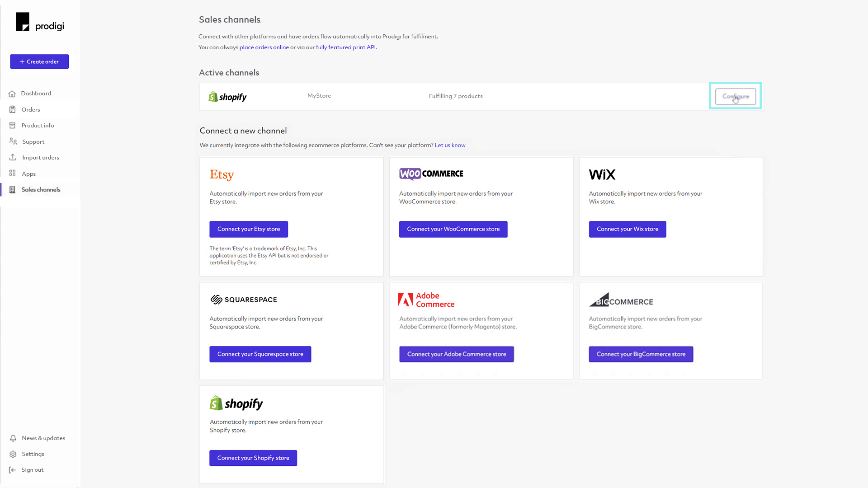868x488 pixels.
Task: Connect your WooCommerce store button
Action: [x=453, y=229]
